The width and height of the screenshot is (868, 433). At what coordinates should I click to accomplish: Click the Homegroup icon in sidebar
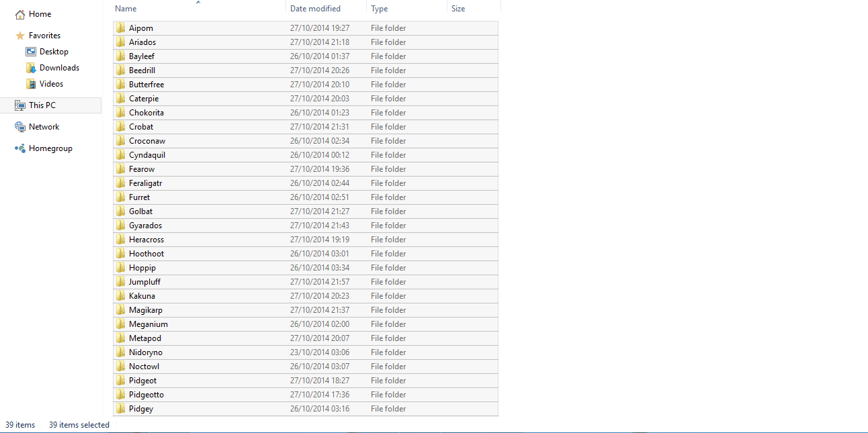coord(20,148)
